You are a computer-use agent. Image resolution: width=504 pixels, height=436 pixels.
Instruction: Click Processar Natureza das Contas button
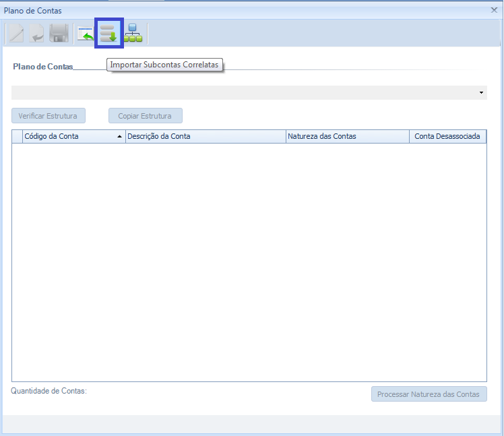(429, 394)
